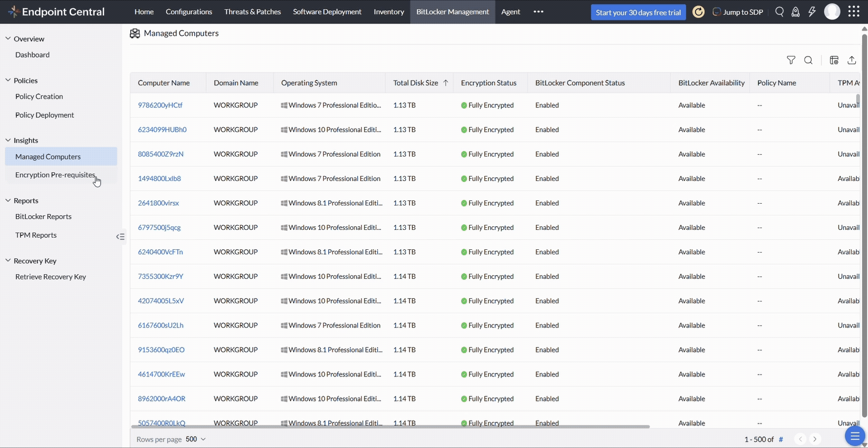Open the user profile avatar
Viewport: 868px width, 448px height.
(x=832, y=12)
